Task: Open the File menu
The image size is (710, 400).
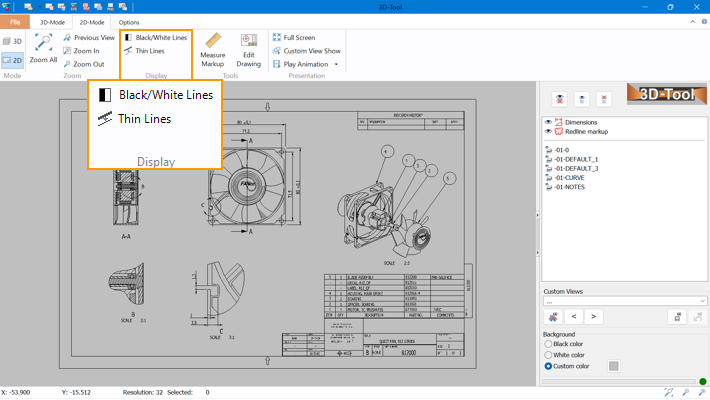Action: coord(15,21)
